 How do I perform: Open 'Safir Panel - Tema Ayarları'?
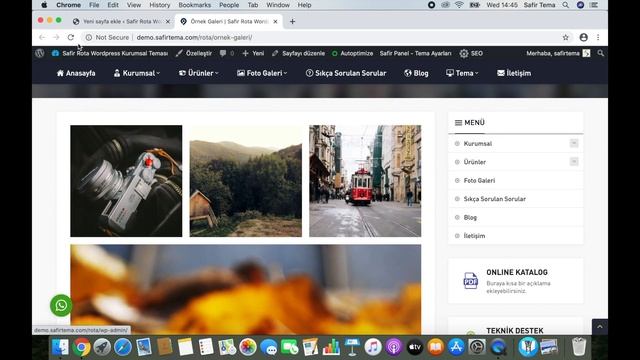point(416,53)
